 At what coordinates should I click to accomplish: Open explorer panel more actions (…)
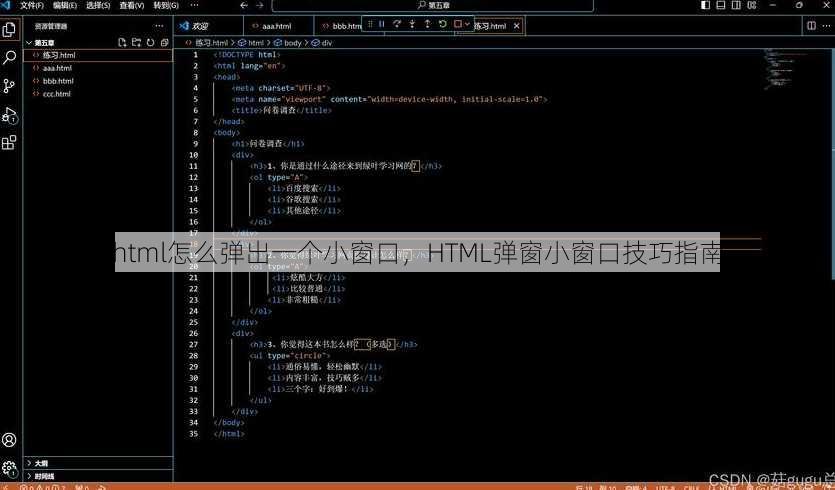tap(159, 26)
